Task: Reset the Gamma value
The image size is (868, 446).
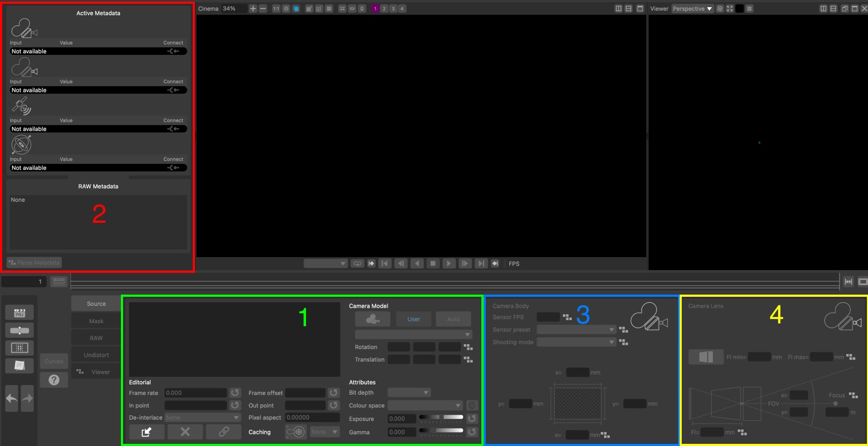Action: (472, 432)
